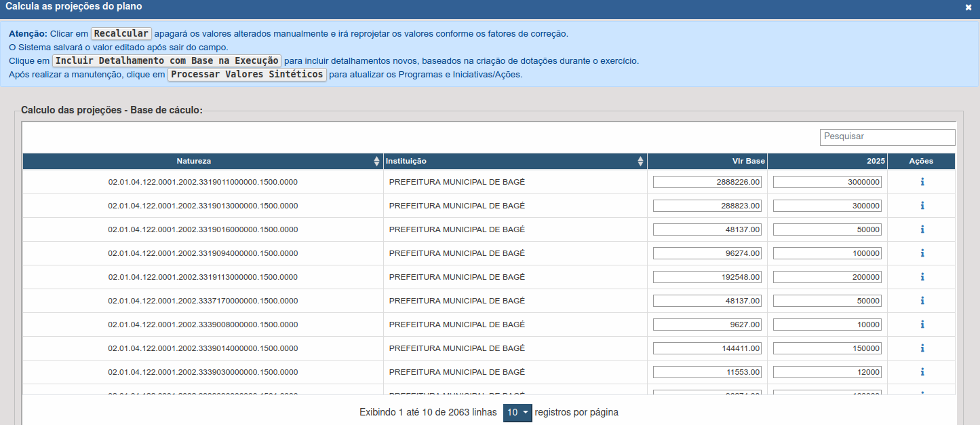This screenshot has width=980, height=425.
Task: Select the Vlr Base field showing 288823.00
Action: (707, 206)
